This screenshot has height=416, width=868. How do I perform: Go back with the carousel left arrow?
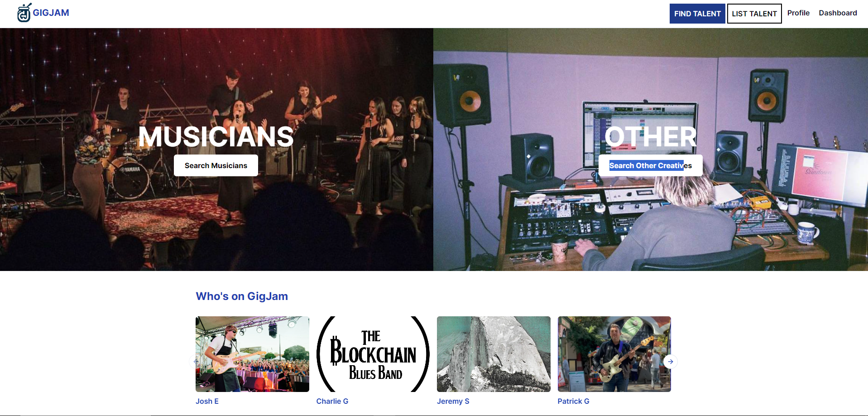[196, 362]
